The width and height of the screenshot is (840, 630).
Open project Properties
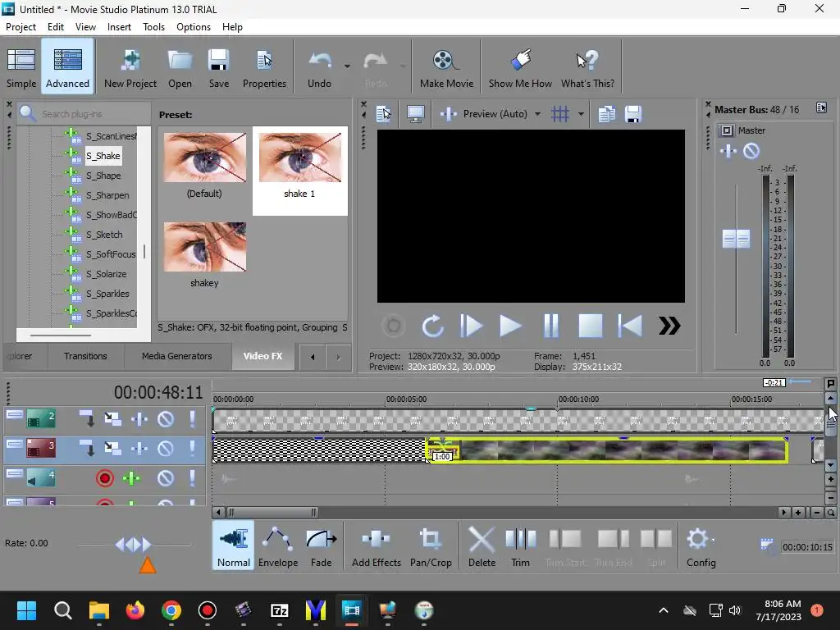264,67
